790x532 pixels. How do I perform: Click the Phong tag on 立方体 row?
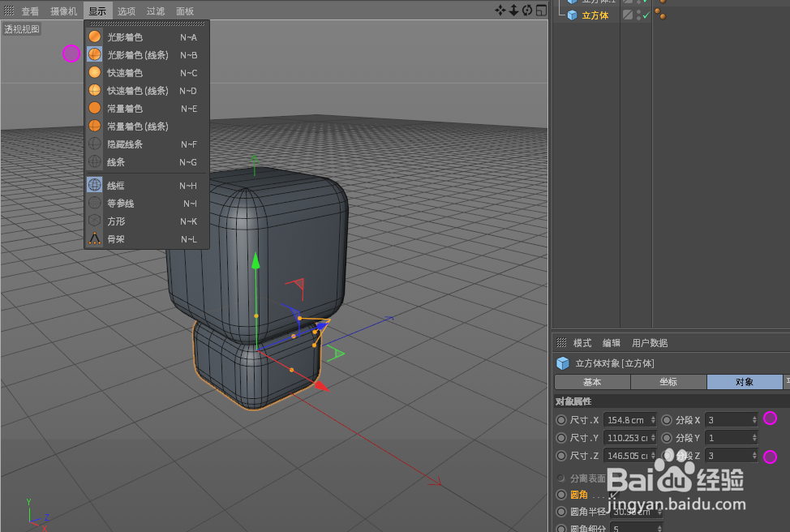[x=660, y=14]
